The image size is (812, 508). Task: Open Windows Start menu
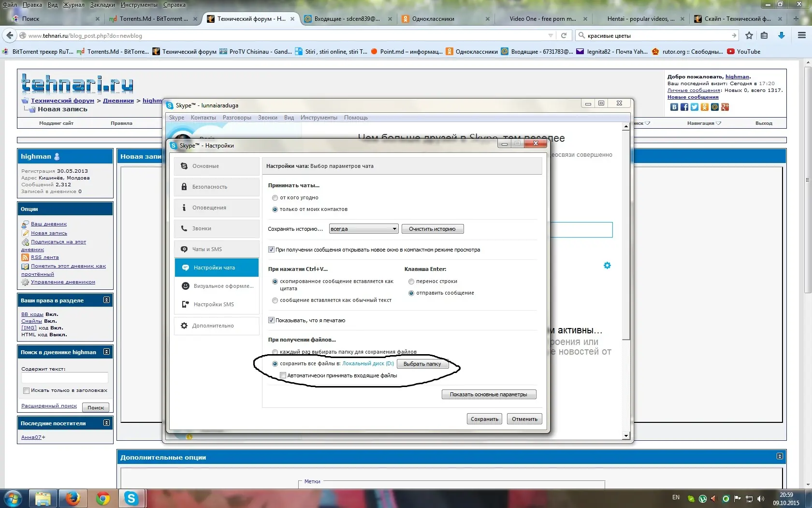pos(13,498)
